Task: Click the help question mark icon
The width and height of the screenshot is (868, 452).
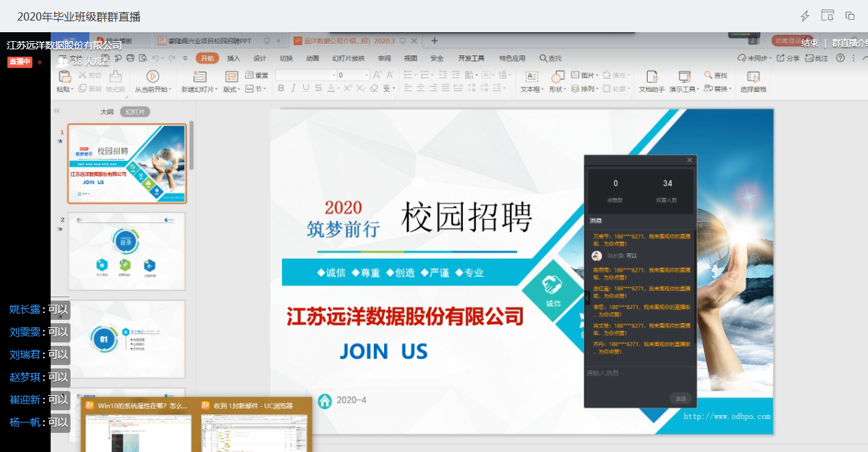Action: (x=840, y=58)
